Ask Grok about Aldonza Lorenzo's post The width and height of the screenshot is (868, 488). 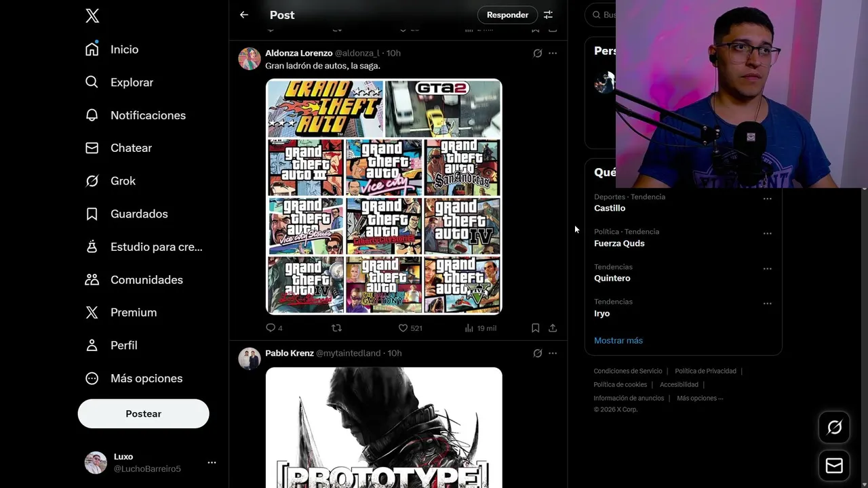pos(537,53)
